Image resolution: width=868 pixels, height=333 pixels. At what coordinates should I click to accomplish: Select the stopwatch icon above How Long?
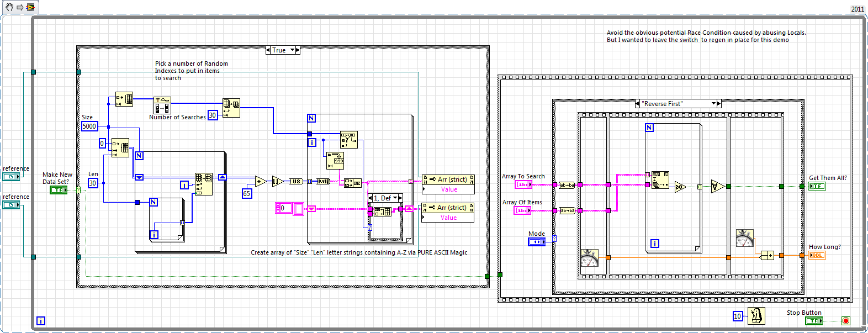(x=744, y=238)
